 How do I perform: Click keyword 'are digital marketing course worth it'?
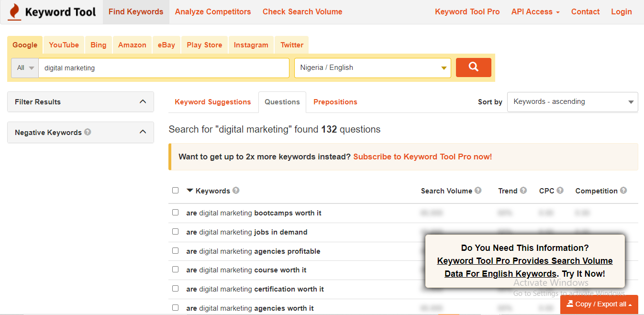[x=246, y=270]
